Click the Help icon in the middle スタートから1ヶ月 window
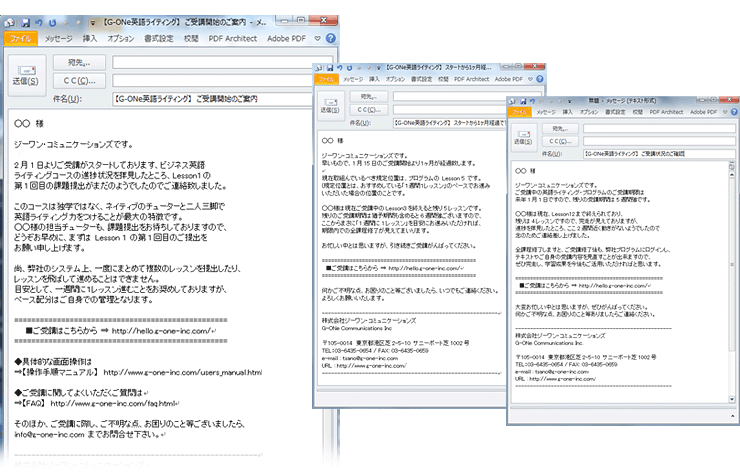 540,79
